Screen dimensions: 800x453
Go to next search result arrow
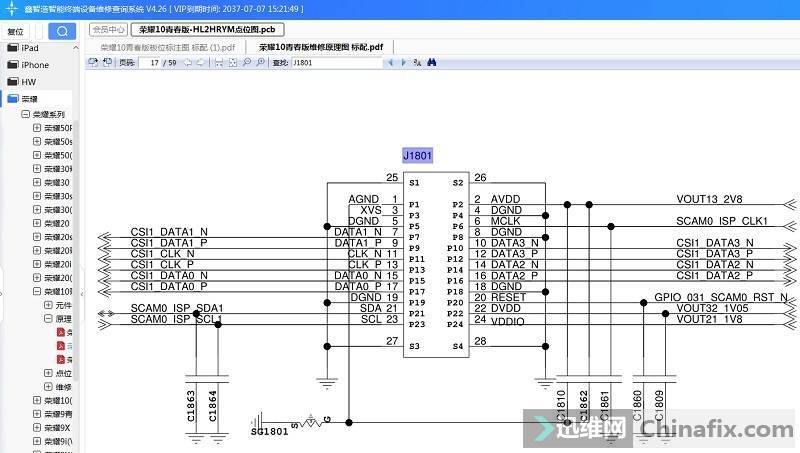pyautogui.click(x=403, y=62)
